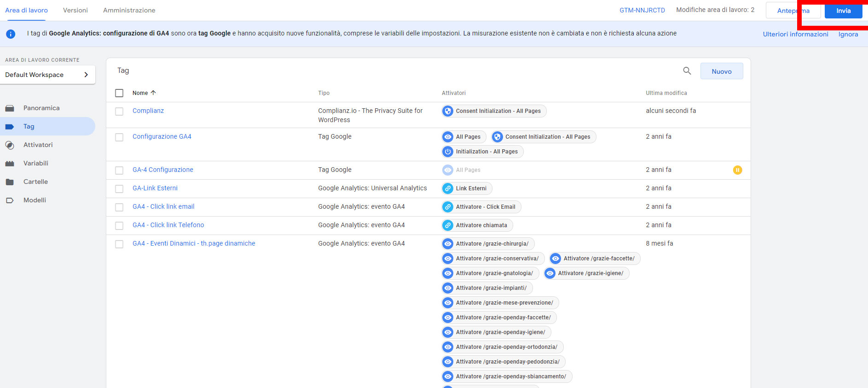Click the search magnifier icon in Tag panel
The image size is (868, 388).
[x=687, y=71]
